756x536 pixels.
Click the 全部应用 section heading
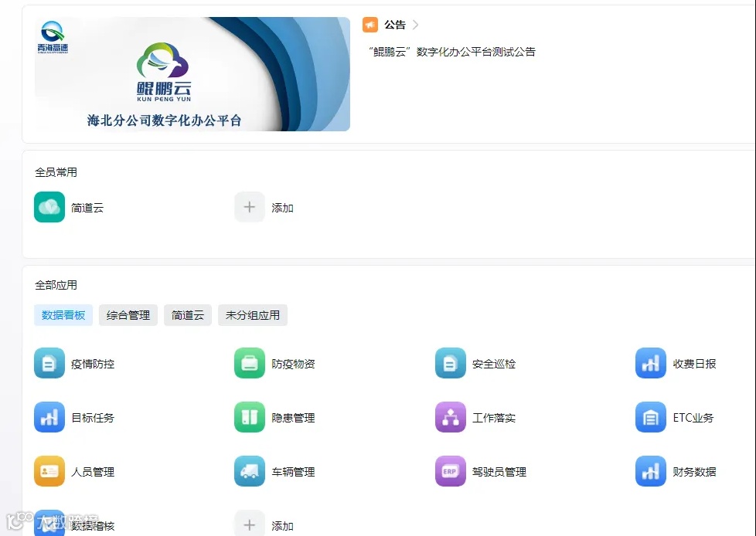(56, 285)
